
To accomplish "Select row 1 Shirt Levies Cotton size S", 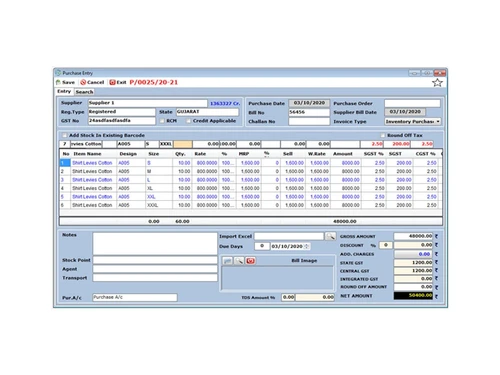I will point(251,163).
